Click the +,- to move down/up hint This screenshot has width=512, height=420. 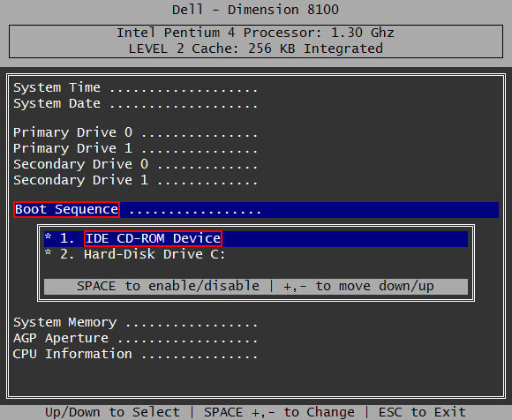click(x=358, y=286)
